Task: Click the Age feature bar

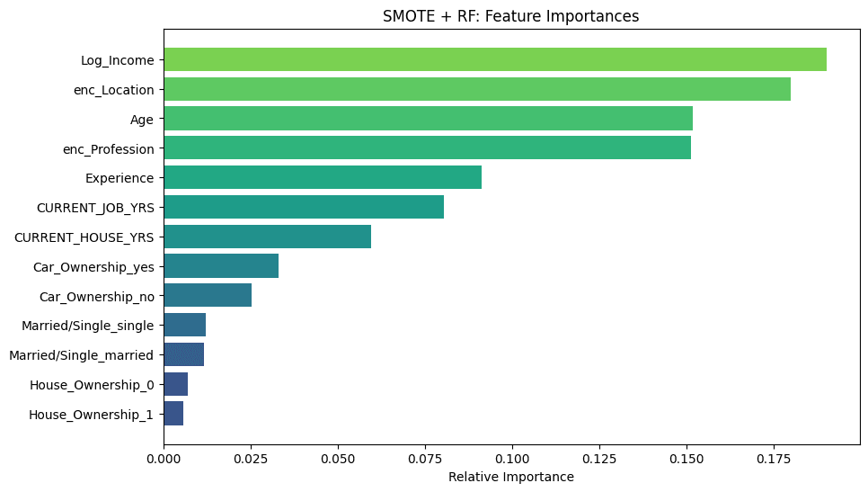Action: [x=428, y=119]
